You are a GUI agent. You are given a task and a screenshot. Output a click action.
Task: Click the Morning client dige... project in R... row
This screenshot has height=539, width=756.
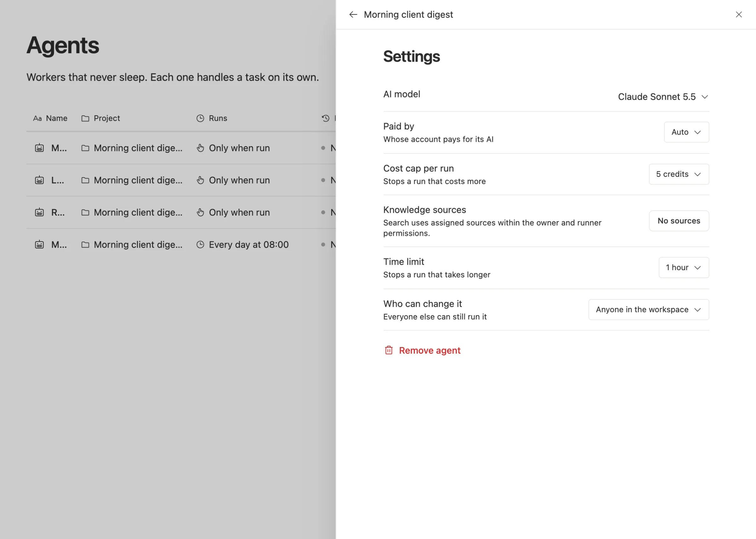(x=138, y=212)
